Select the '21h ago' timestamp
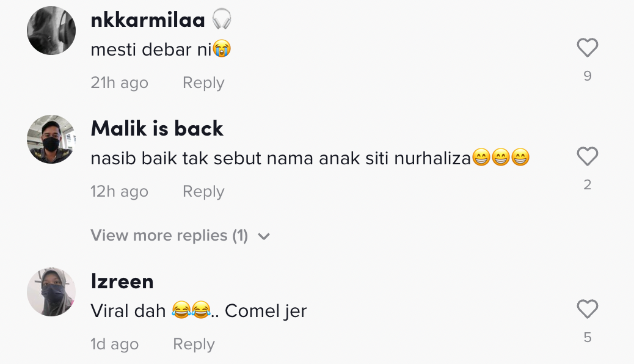 [x=119, y=82]
